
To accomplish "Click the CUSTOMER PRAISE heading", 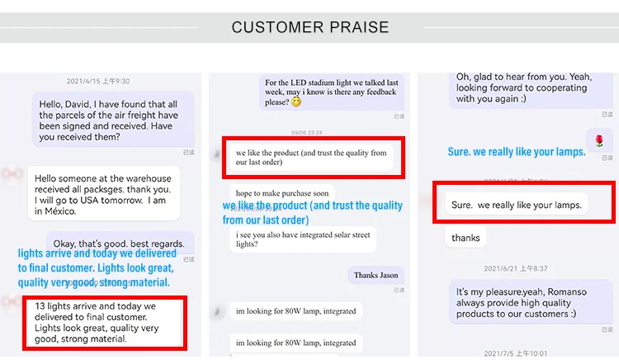I will (x=309, y=27).
